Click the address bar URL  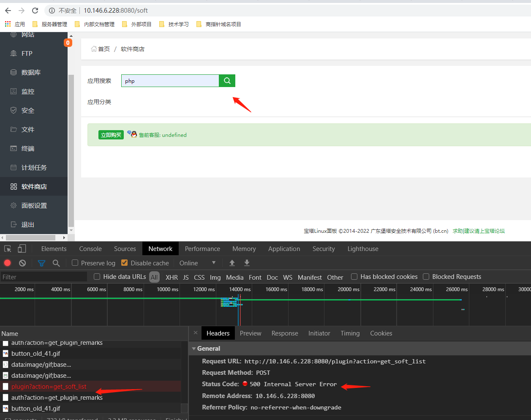116,10
